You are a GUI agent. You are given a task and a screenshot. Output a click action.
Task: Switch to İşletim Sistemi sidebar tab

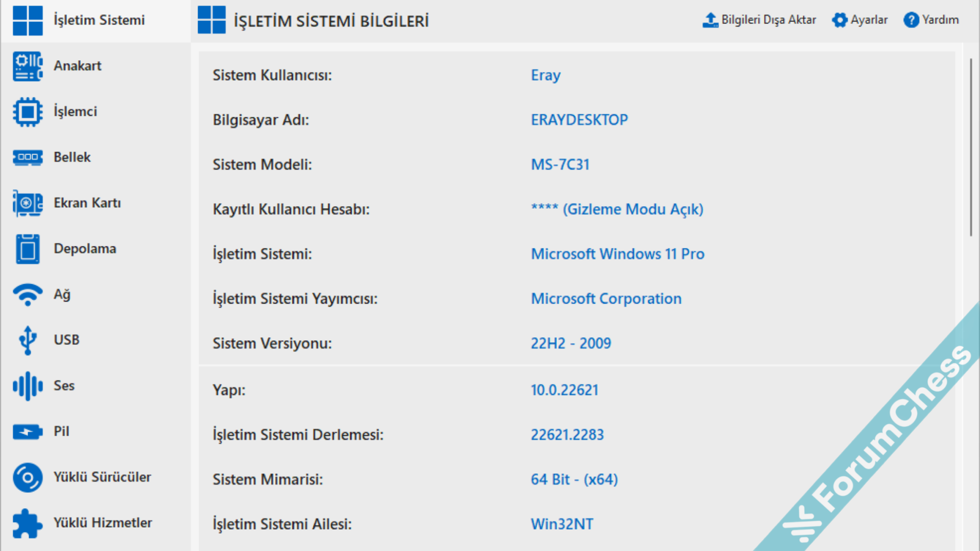(99, 20)
